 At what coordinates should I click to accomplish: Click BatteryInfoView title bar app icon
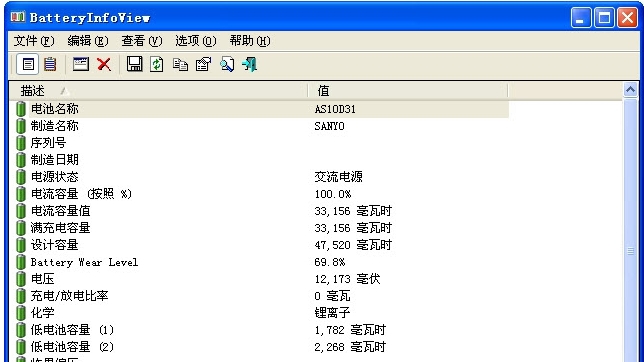pos(18,17)
